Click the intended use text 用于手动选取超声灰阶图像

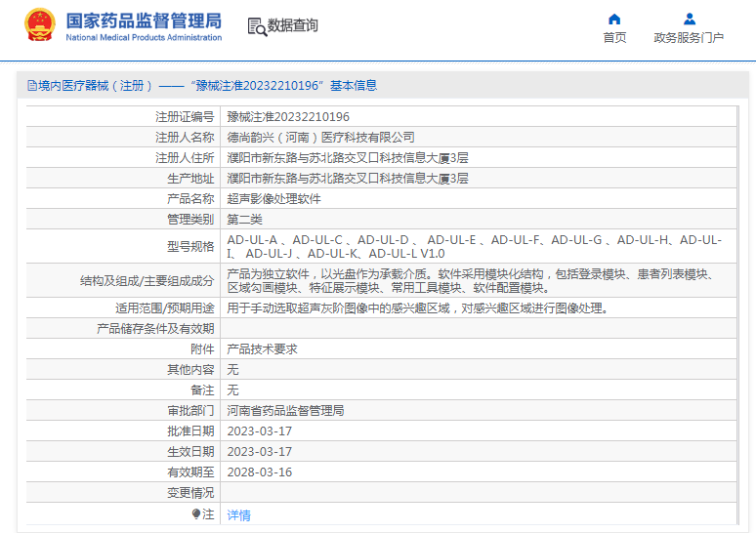pos(418,308)
